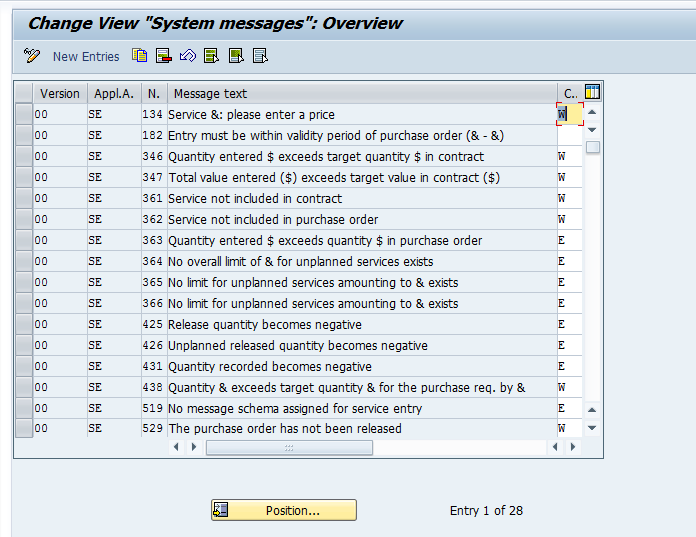Image resolution: width=696 pixels, height=537 pixels.
Task: Select row for message 134 via row selector
Action: point(24,115)
